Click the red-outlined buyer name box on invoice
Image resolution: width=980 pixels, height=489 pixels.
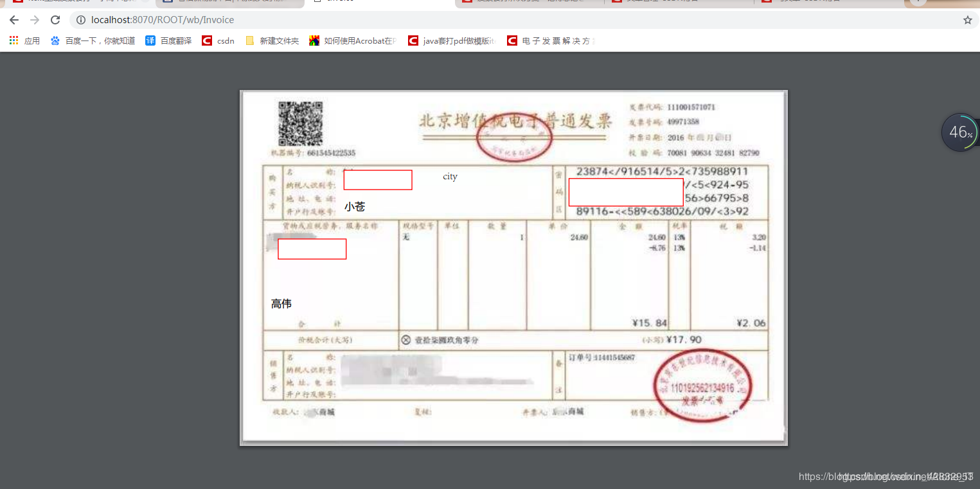(x=377, y=180)
